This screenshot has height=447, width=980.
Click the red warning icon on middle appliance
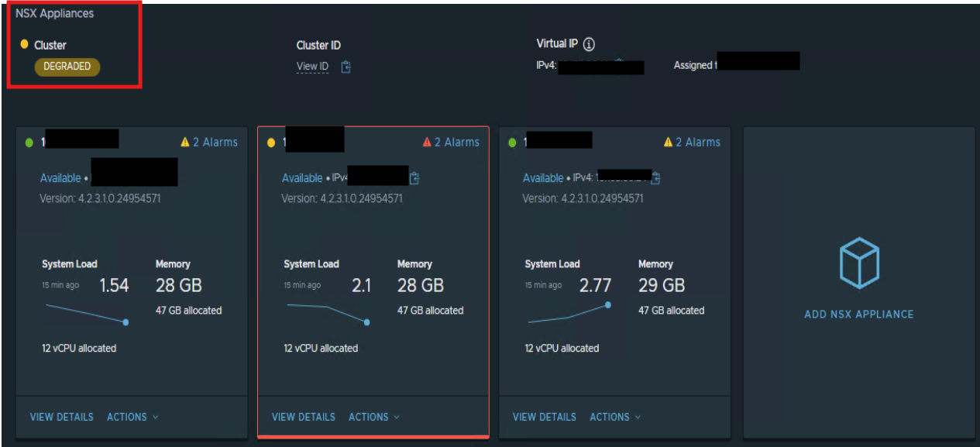pos(426,142)
